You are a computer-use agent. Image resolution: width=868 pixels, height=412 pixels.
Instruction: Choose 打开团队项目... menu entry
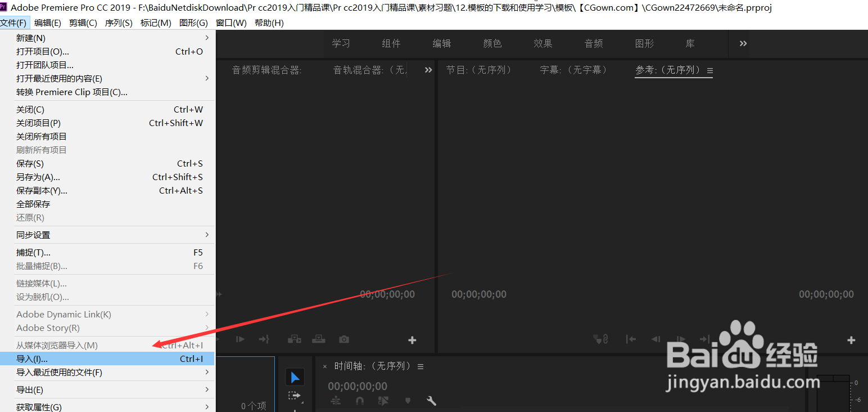coord(108,65)
